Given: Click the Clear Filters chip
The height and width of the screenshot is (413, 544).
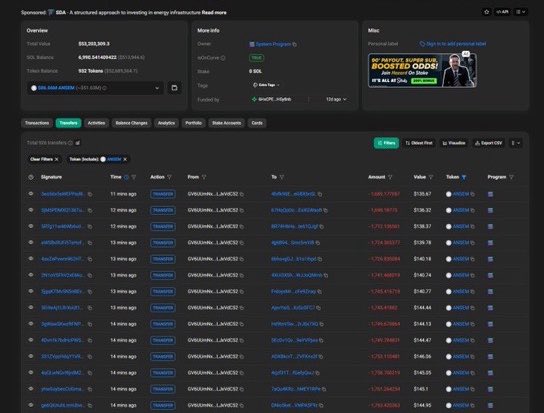Looking at the screenshot, I should [x=44, y=159].
